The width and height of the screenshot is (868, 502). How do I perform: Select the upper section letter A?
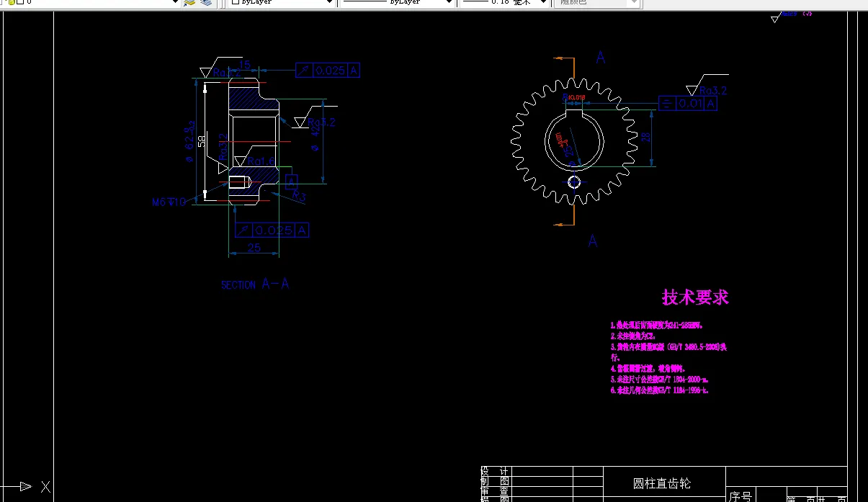coord(601,58)
